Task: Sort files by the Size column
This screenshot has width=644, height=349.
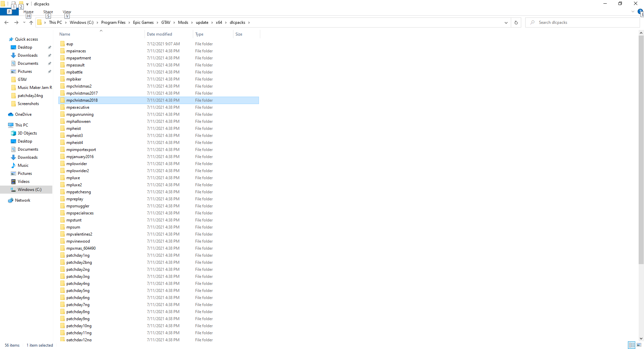Action: [247, 34]
